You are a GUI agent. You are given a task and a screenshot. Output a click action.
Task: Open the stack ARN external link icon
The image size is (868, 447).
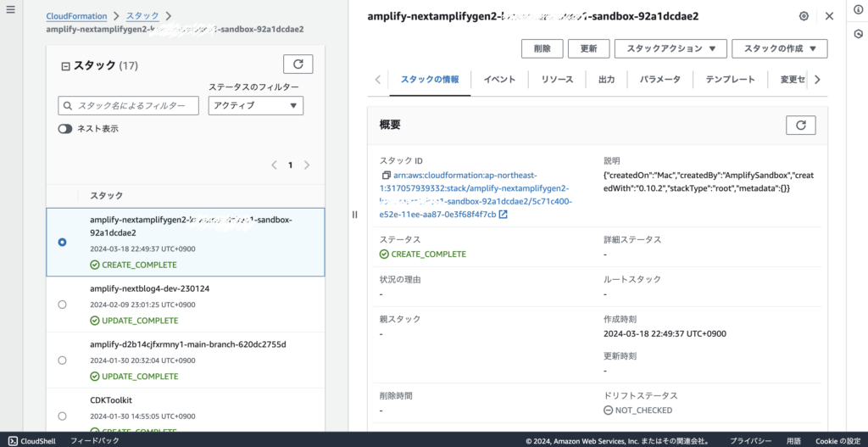click(504, 215)
